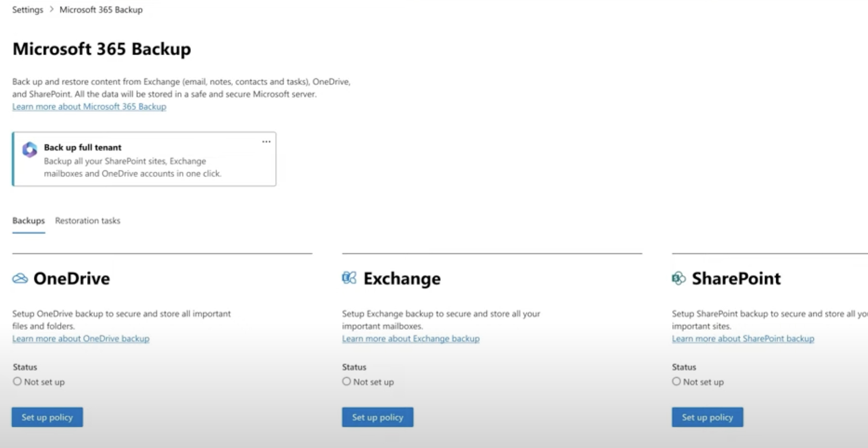The height and width of the screenshot is (448, 868).
Task: Click the Exchange section heading
Action: 402,279
